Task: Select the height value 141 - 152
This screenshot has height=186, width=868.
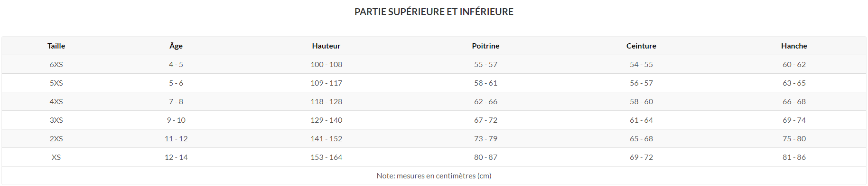Action: pyautogui.click(x=326, y=139)
